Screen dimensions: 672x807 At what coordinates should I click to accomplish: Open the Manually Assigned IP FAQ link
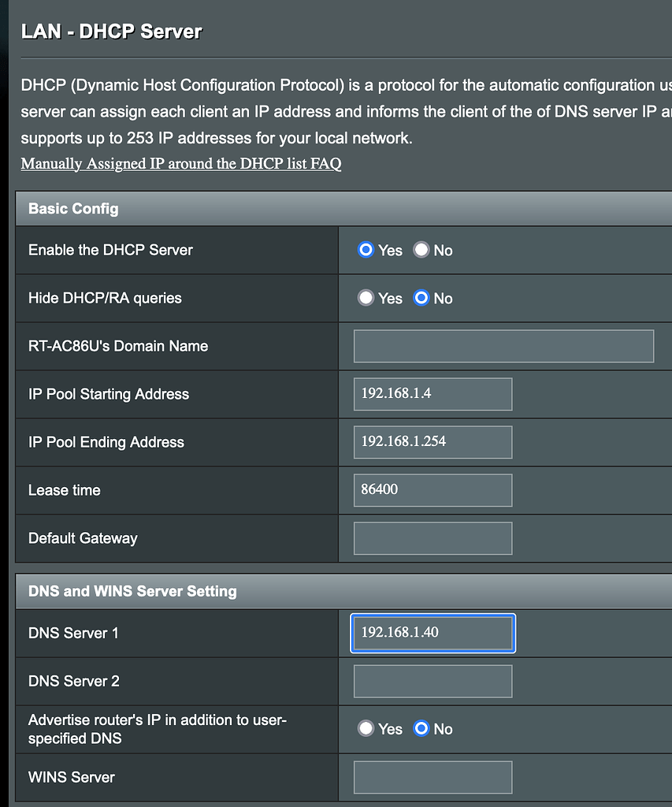click(x=180, y=164)
